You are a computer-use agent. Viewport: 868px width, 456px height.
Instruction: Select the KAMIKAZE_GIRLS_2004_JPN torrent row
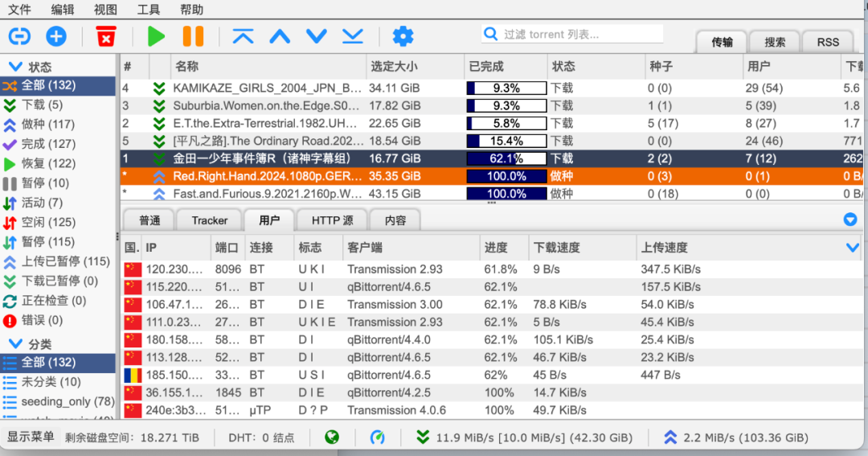(x=492, y=88)
